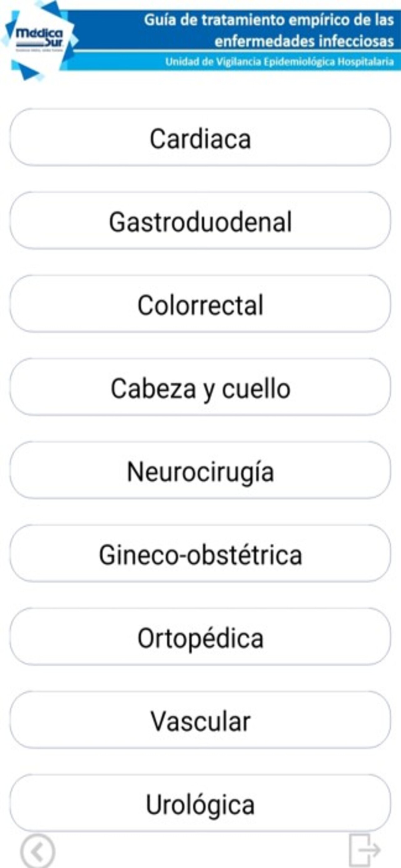Pick the orthopedic surgery list item
The height and width of the screenshot is (868, 401).
(200, 637)
